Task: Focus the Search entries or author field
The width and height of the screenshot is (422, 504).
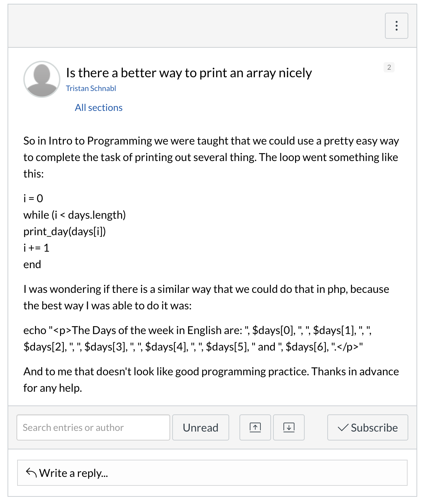Action: (93, 427)
